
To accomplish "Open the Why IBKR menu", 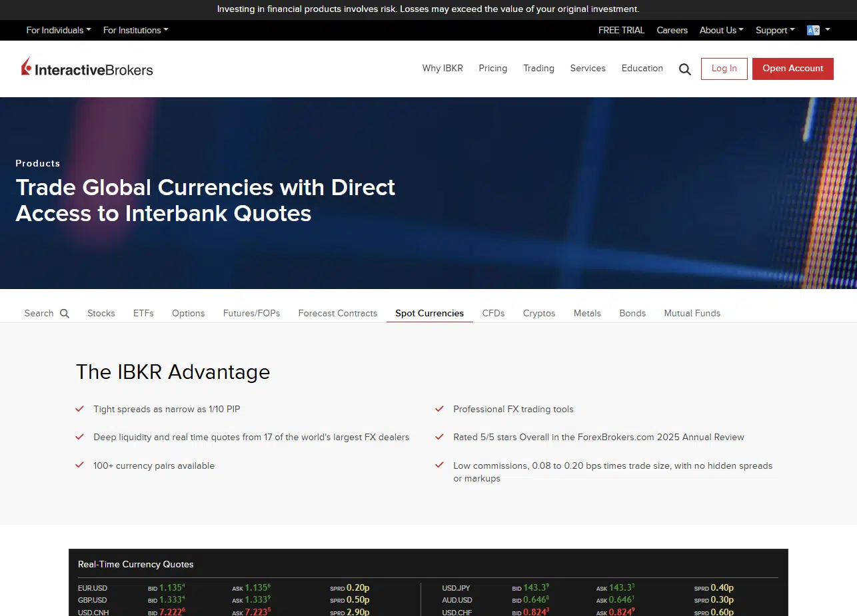I will pos(442,68).
